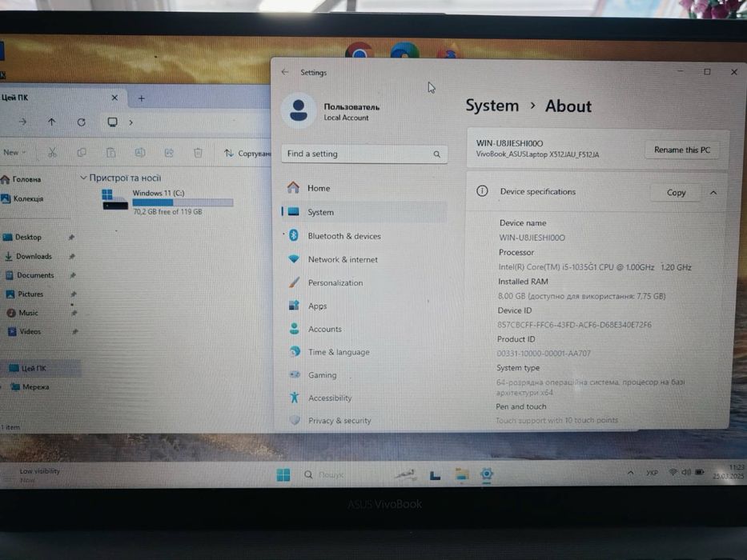Open the Сортувати sort menu
This screenshot has width=747, height=560.
(247, 154)
